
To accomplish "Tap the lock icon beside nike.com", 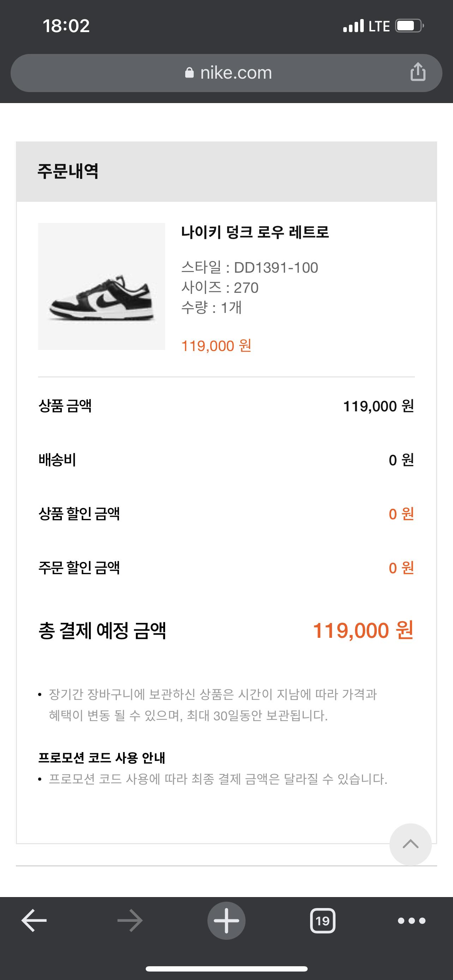I will pyautogui.click(x=189, y=73).
